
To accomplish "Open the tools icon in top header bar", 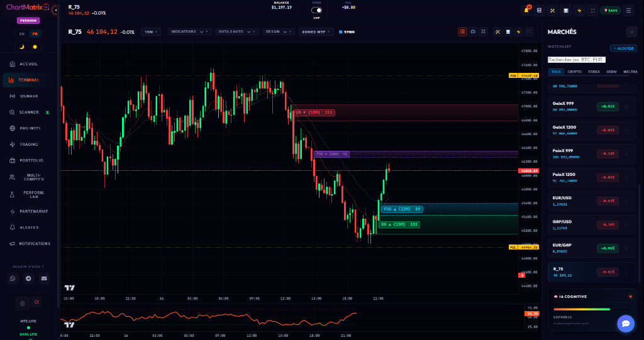I will [x=552, y=10].
